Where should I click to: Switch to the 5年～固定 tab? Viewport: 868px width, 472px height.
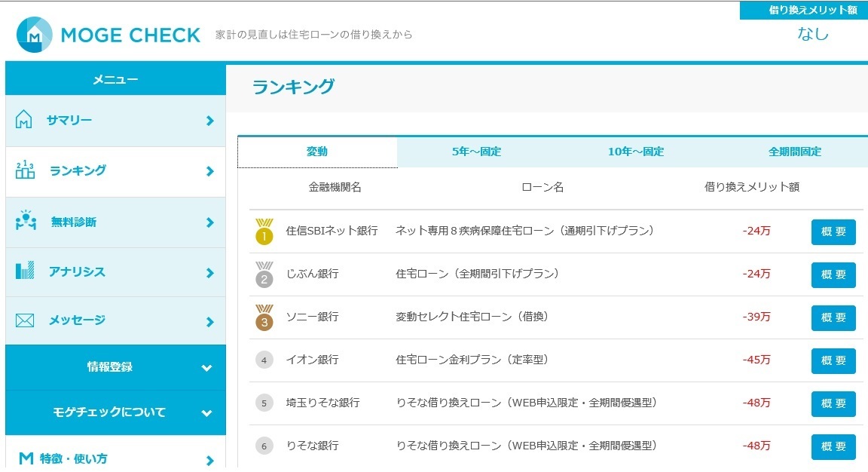click(x=477, y=152)
